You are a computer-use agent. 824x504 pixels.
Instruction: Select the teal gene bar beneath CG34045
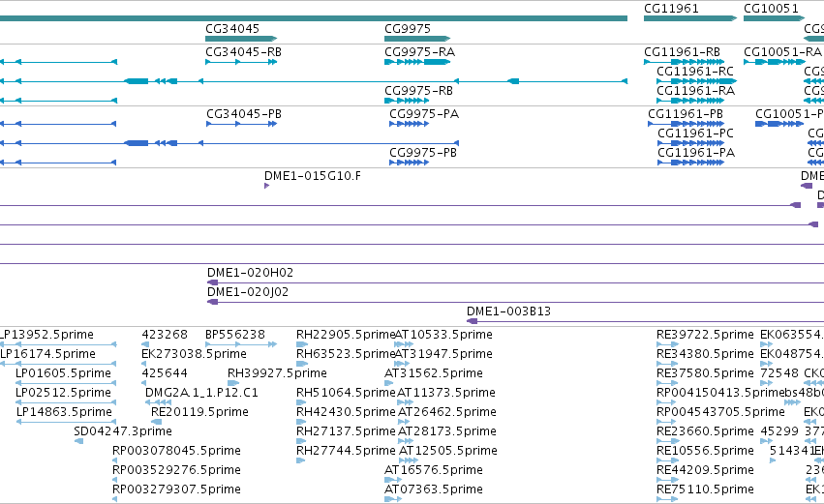241,39
